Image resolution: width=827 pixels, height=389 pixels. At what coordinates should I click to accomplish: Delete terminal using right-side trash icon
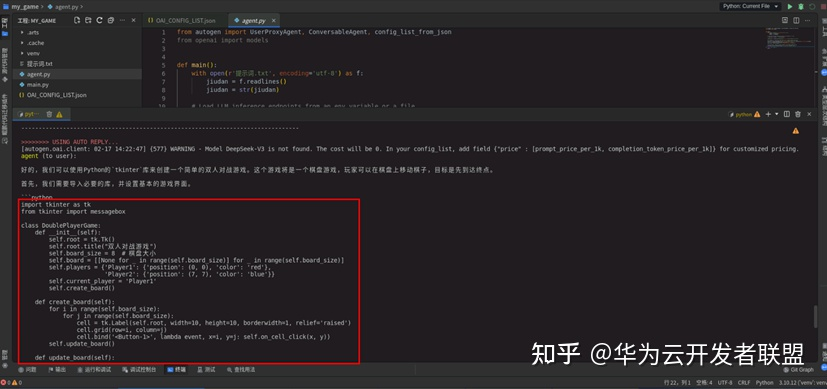(x=797, y=114)
